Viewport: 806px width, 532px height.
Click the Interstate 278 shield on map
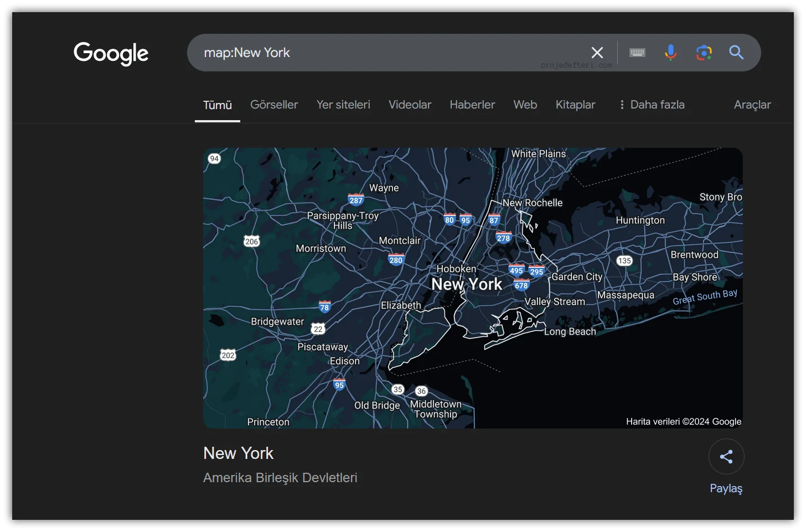coord(503,237)
